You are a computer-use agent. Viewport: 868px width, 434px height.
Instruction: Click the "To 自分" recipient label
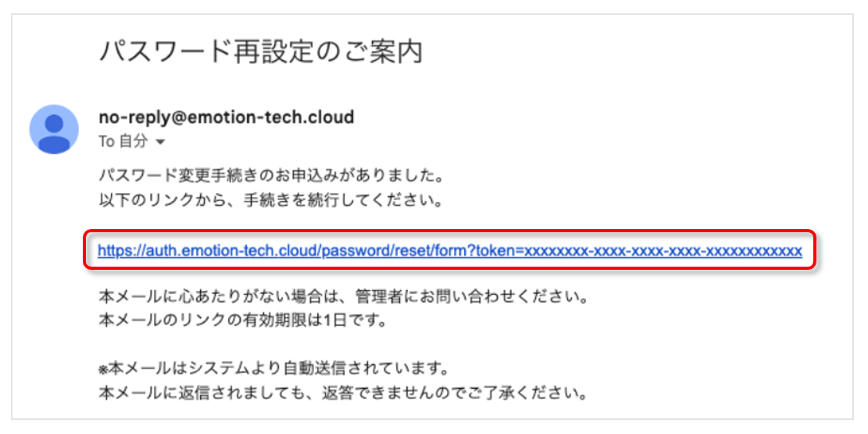(123, 142)
